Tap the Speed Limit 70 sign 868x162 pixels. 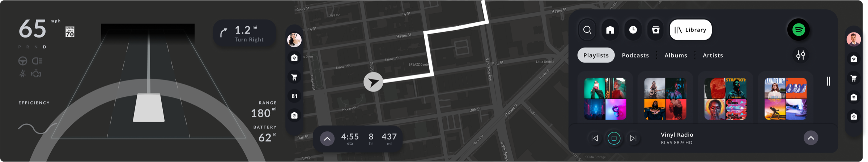(x=70, y=32)
